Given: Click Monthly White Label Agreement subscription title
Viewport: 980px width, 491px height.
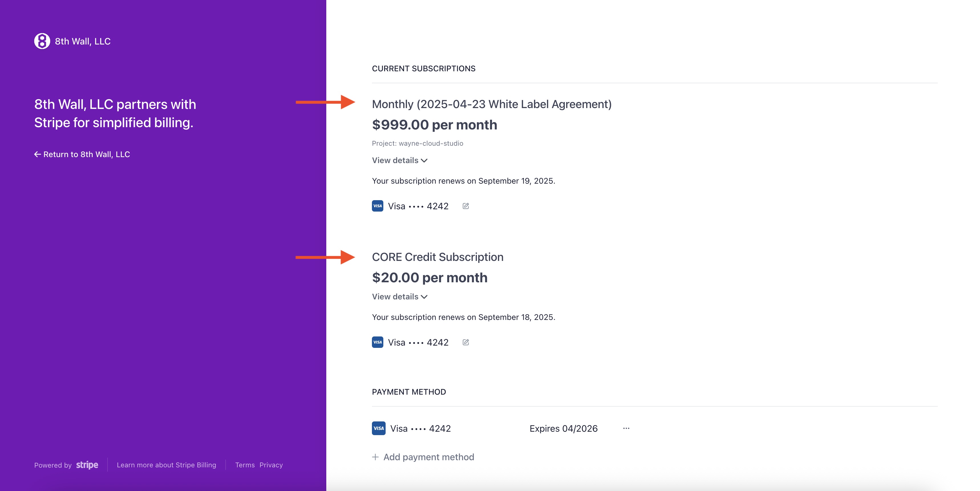Looking at the screenshot, I should pyautogui.click(x=491, y=104).
